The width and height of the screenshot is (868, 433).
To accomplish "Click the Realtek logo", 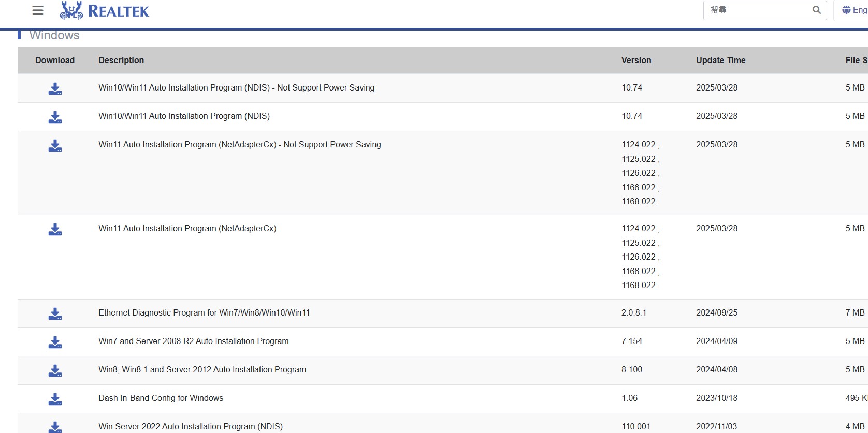I will point(105,10).
